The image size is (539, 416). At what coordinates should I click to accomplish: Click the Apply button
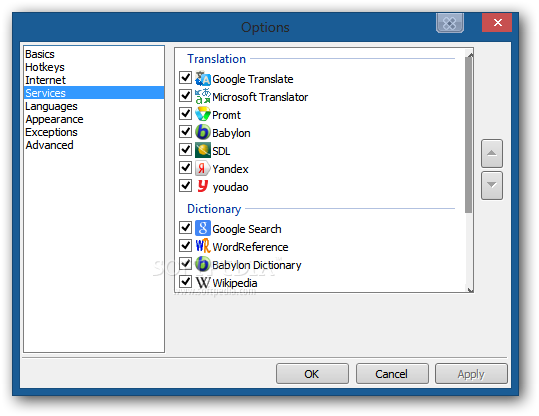coord(471,374)
